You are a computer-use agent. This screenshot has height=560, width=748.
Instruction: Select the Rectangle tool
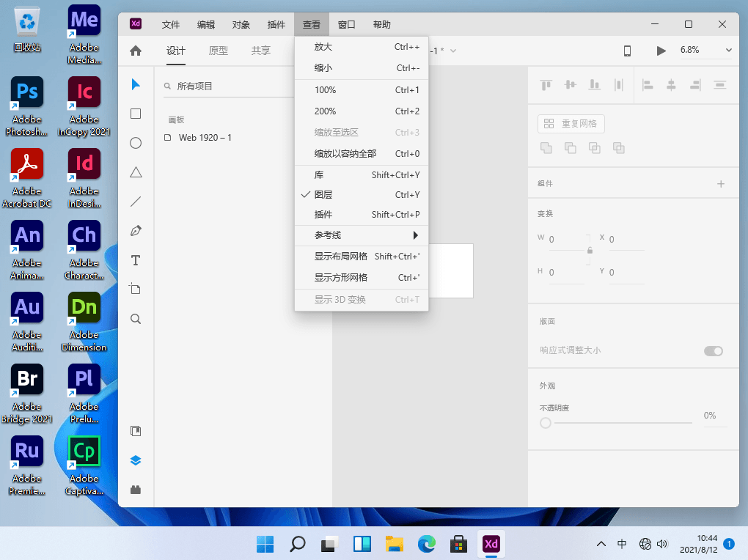(136, 114)
